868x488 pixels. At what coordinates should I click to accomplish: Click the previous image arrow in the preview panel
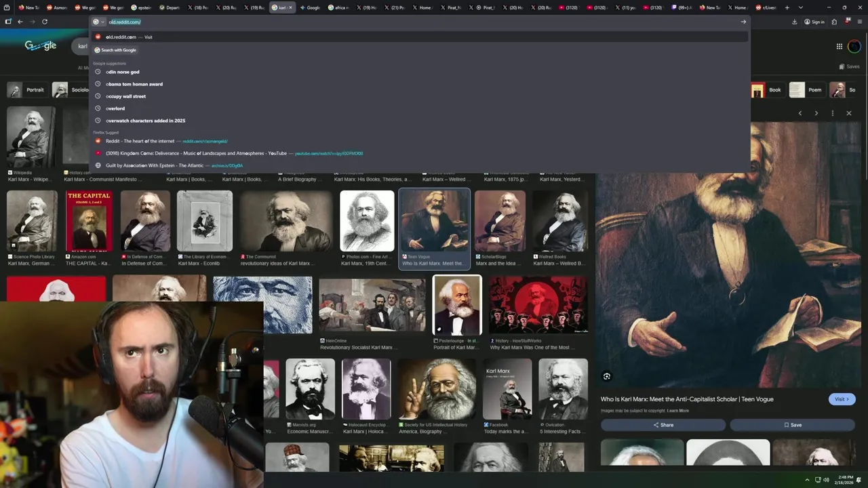coord(800,113)
